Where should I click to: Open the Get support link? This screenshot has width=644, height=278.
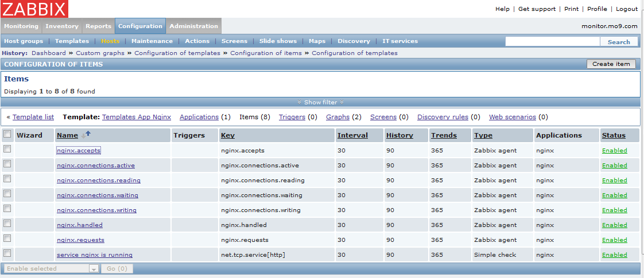click(x=537, y=9)
